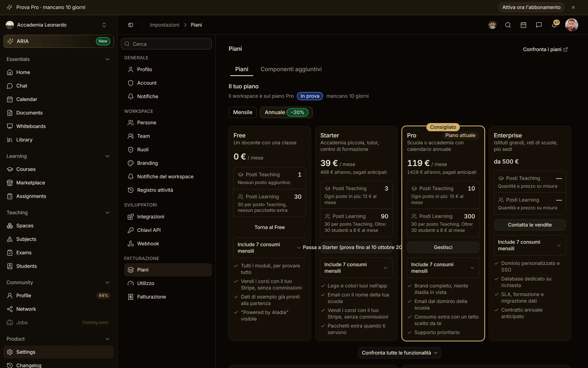This screenshot has height=368, width=588.
Task: Open Branding settings
Action: click(168, 163)
